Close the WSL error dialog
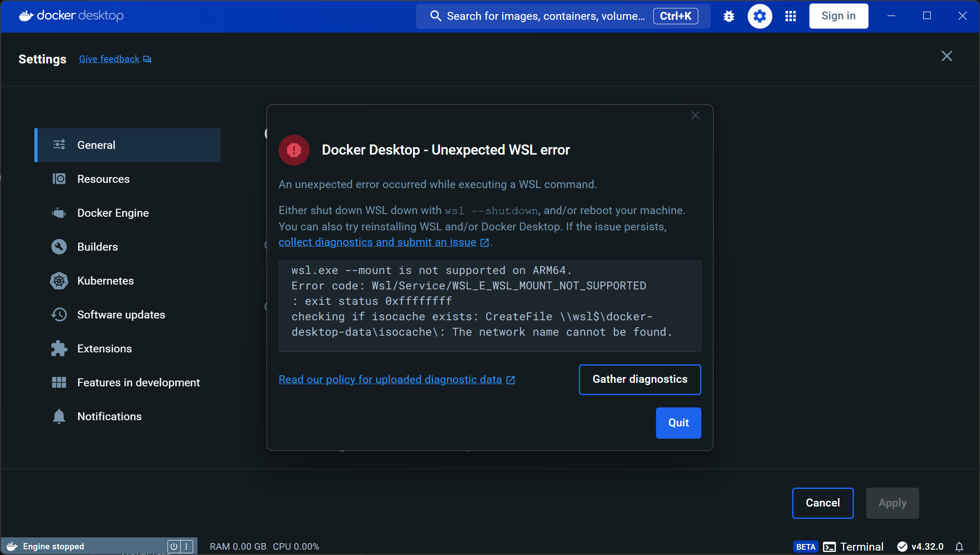This screenshot has width=980, height=555. point(695,115)
